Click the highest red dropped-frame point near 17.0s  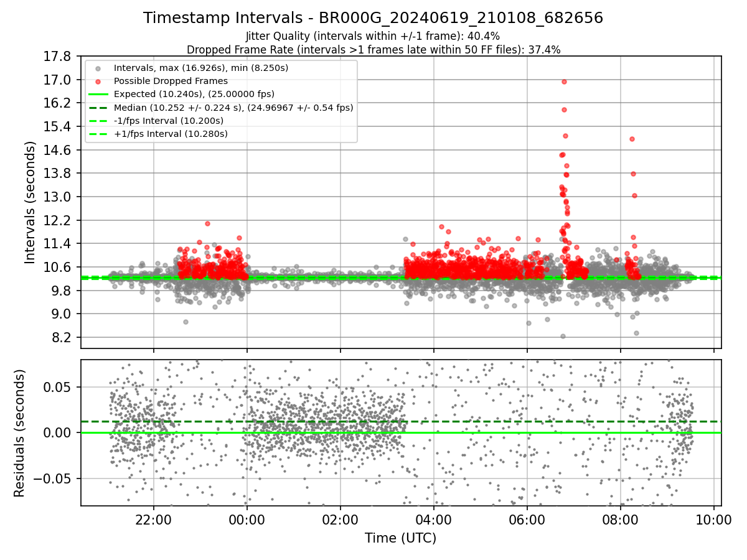click(564, 82)
